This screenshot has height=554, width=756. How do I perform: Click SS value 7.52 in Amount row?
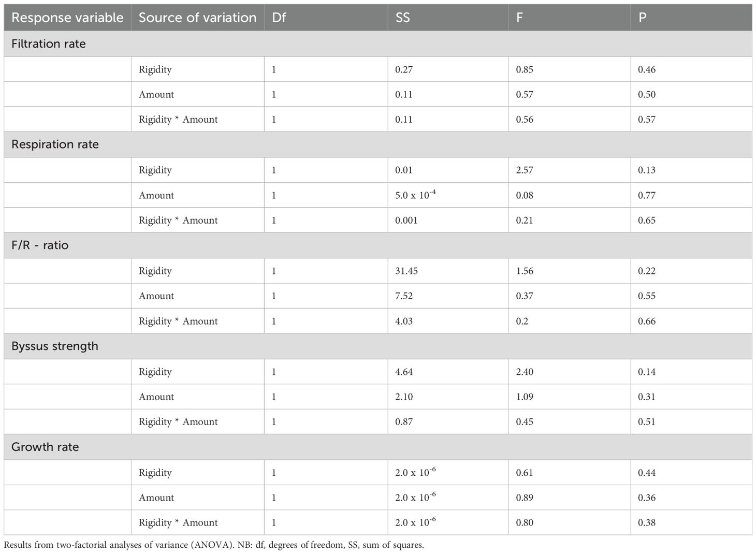click(x=404, y=296)
